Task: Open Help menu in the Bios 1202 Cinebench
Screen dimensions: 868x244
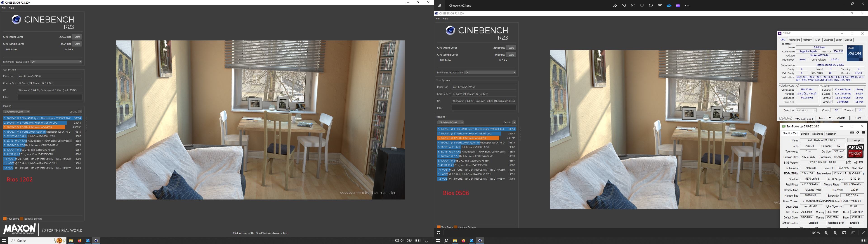Action: pyautogui.click(x=12, y=8)
